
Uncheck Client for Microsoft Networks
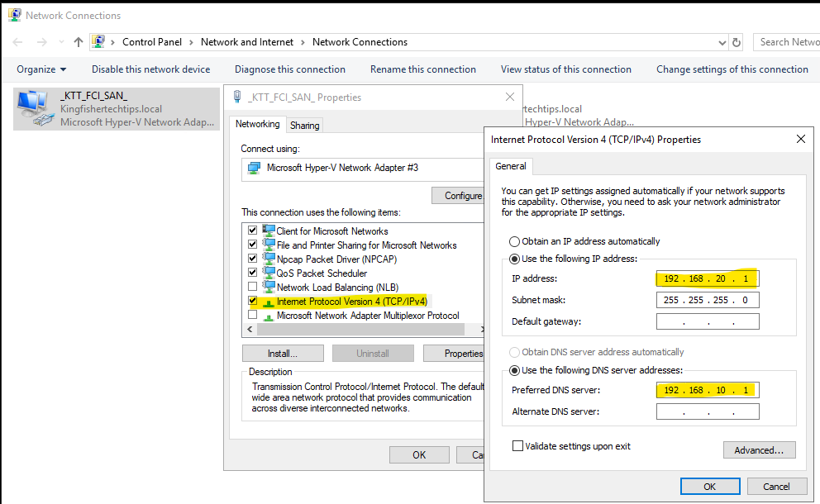tap(253, 230)
